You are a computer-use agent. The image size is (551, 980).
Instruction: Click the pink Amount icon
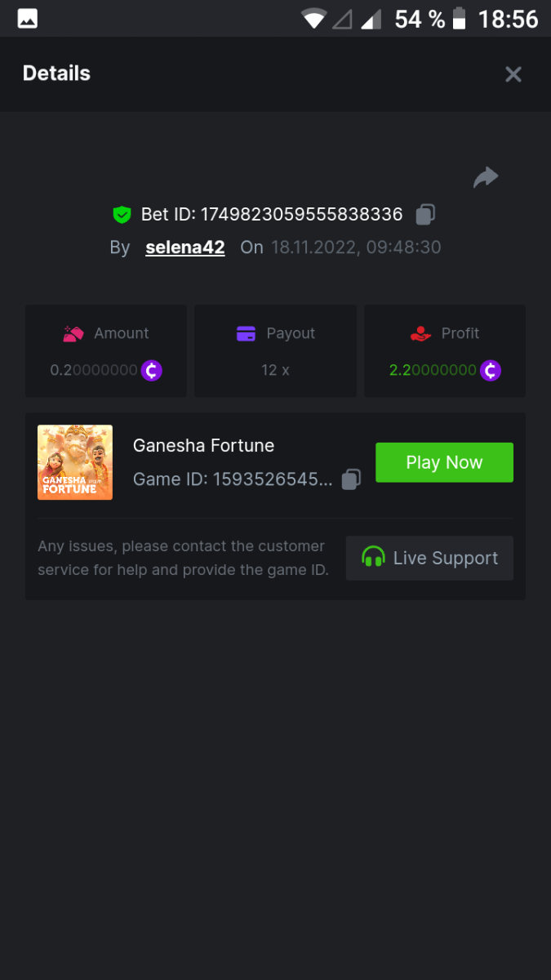click(x=73, y=333)
